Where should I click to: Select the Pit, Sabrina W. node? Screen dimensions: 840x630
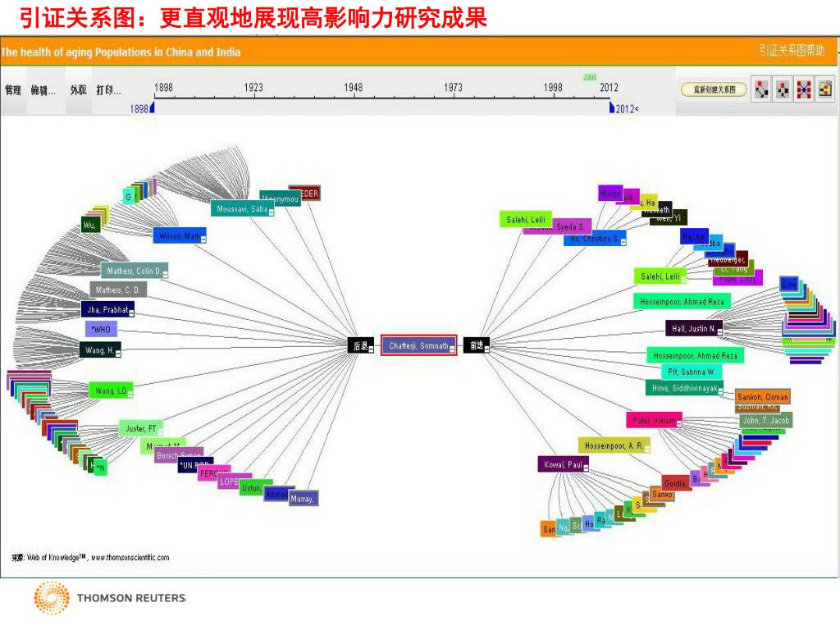[692, 372]
